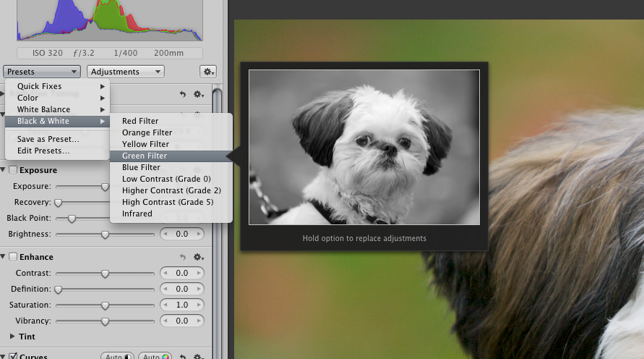Toggle the Enhance adjustment checkbox
This screenshot has height=359, width=644.
pyautogui.click(x=13, y=257)
